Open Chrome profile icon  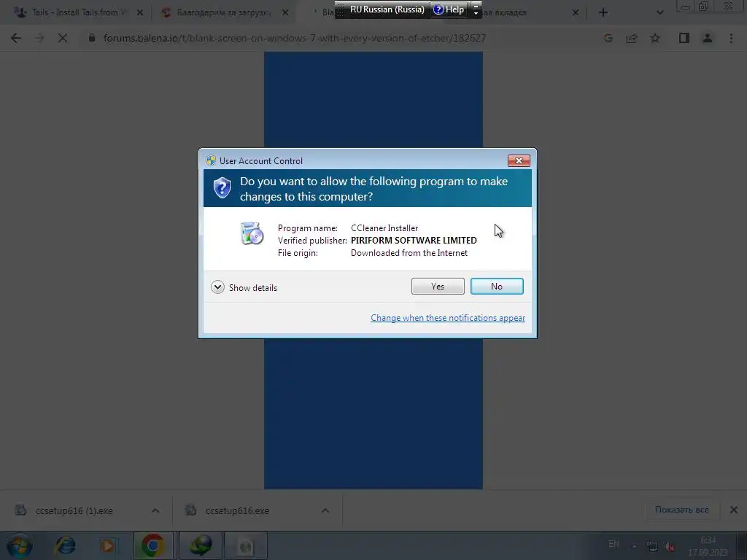coord(708,38)
